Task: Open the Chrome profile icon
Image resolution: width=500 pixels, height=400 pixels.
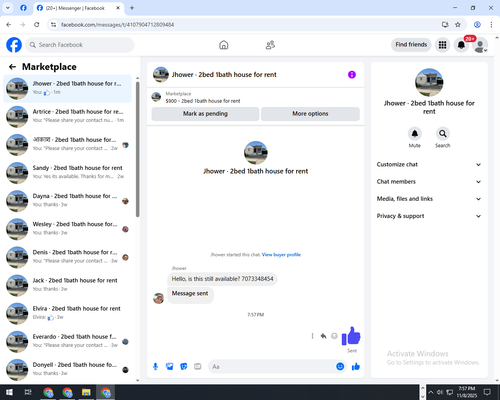Action: (x=477, y=25)
